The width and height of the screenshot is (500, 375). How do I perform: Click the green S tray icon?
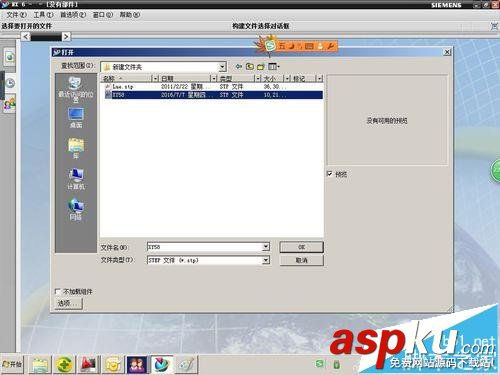(319, 364)
